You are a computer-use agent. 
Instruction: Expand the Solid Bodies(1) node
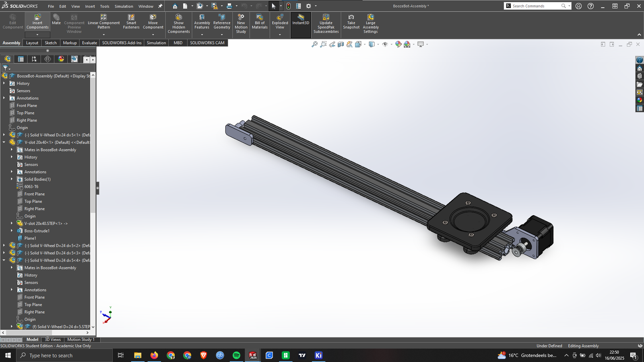click(x=12, y=179)
